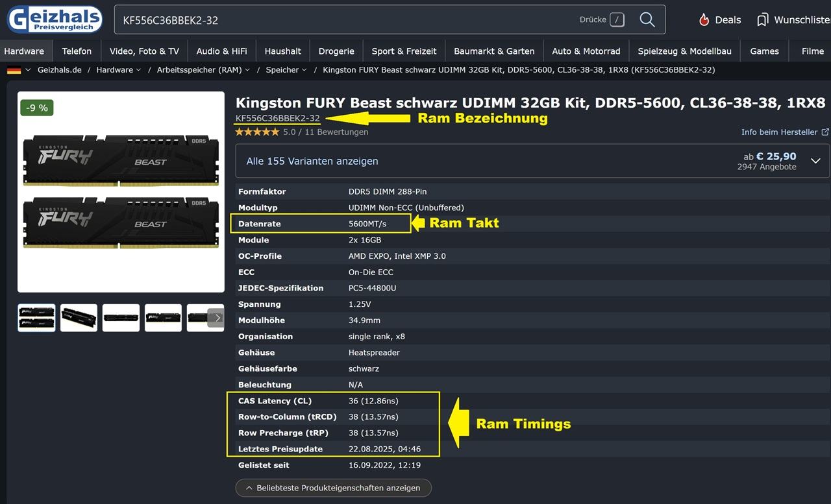831x504 pixels.
Task: Select the third gallery thumbnail
Action: (x=121, y=318)
